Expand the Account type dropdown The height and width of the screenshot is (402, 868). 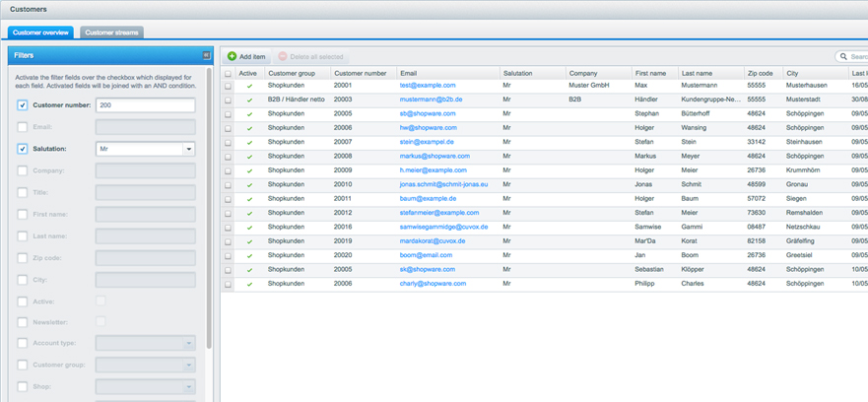188,343
